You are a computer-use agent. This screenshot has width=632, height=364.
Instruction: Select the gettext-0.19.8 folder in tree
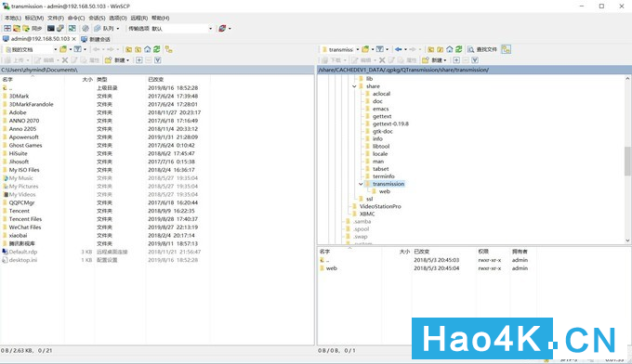tap(390, 123)
